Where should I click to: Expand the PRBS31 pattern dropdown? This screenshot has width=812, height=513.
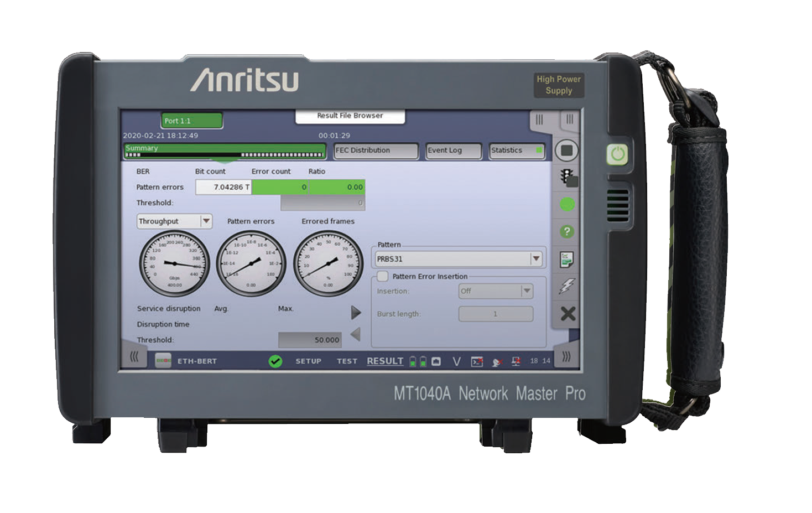(535, 258)
